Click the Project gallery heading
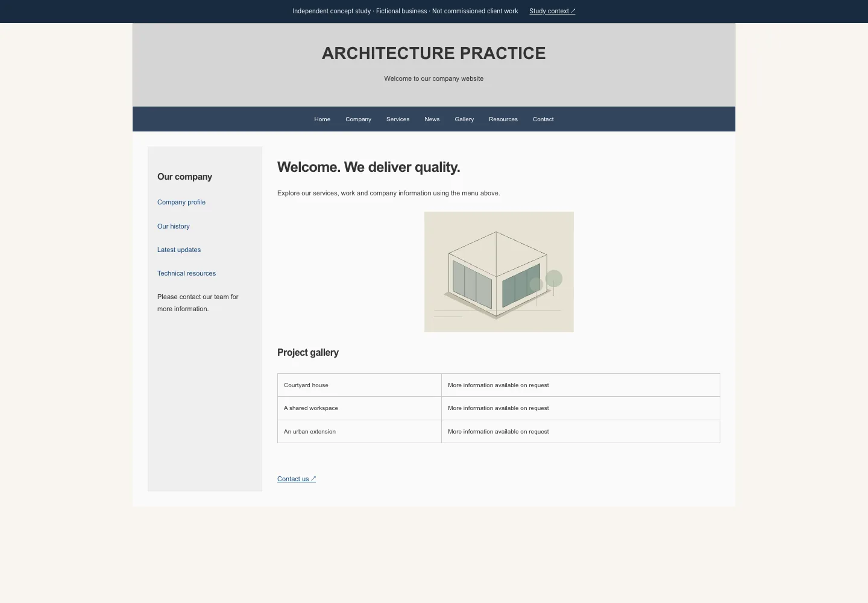Screen dimensions: 868x603 point(308,353)
